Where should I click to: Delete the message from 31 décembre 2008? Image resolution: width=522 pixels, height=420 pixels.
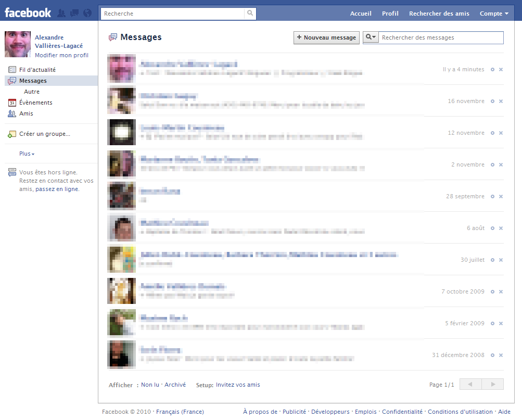501,355
